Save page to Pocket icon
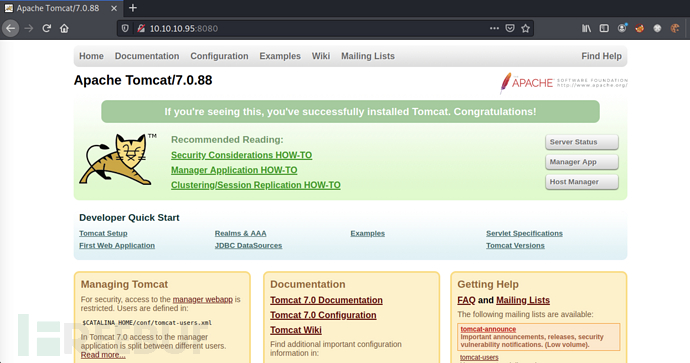The height and width of the screenshot is (363, 690). tap(510, 29)
